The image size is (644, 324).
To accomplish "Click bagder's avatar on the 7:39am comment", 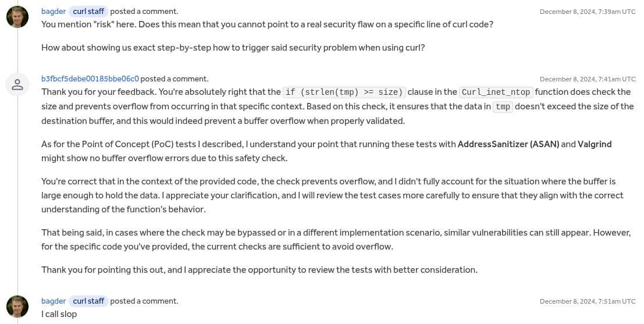I will tap(17, 17).
